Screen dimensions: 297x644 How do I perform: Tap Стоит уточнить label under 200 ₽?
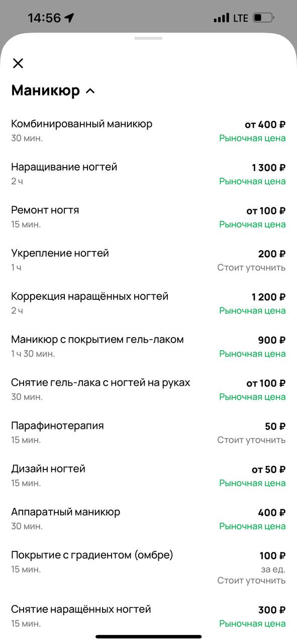point(251,268)
